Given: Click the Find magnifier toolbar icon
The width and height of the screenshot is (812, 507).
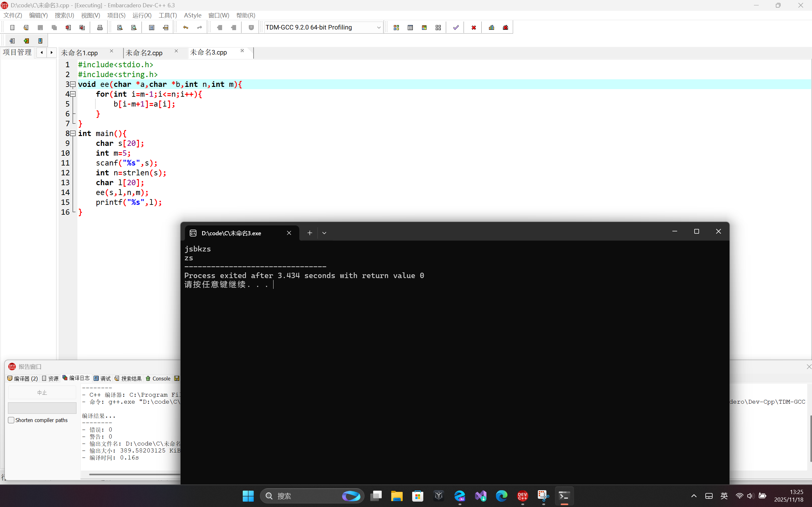Looking at the screenshot, I should (x=120, y=28).
